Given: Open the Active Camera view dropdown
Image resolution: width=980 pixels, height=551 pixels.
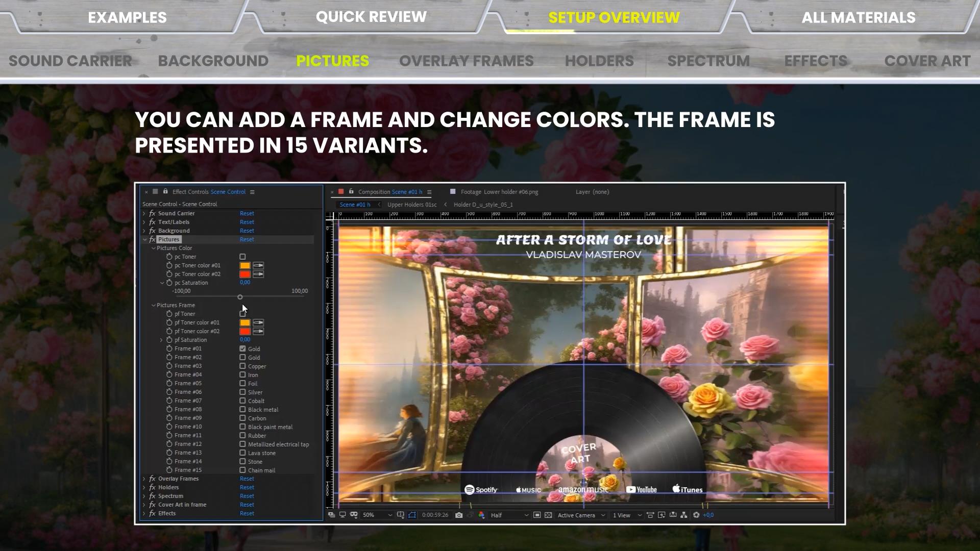Looking at the screenshot, I should click(581, 515).
